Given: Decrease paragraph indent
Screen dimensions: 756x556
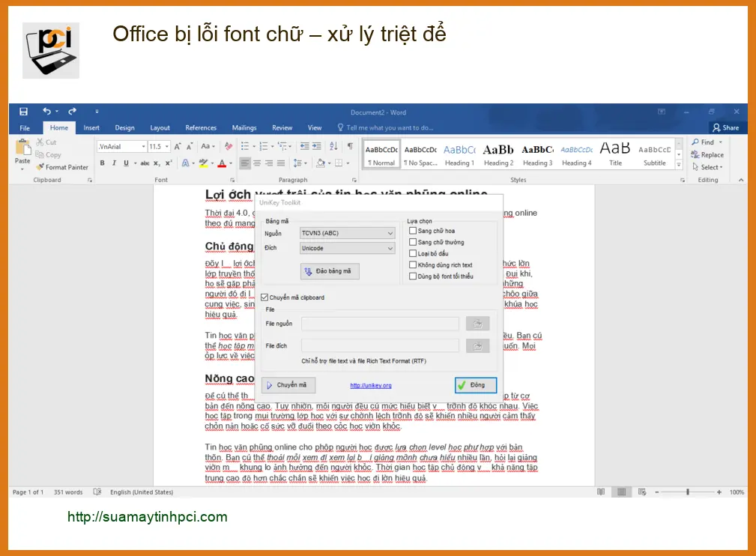Looking at the screenshot, I should pos(305,146).
